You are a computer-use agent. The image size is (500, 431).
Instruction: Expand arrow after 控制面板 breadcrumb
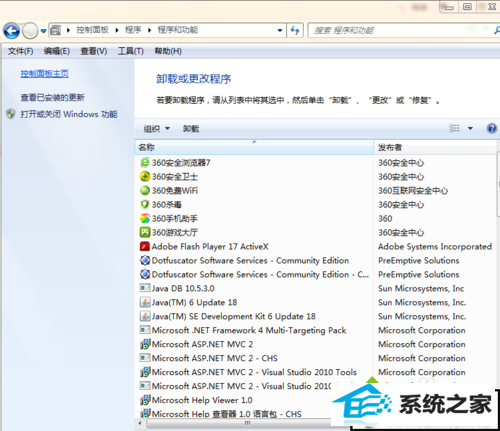[117, 30]
